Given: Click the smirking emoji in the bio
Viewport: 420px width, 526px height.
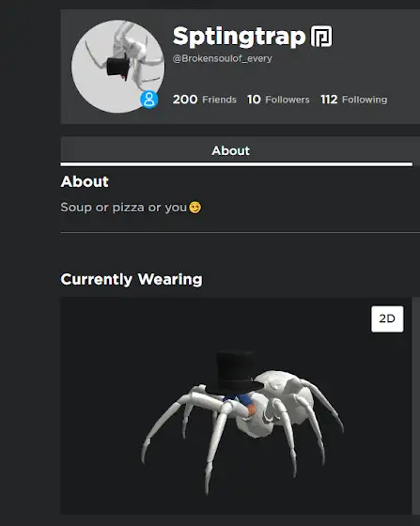Looking at the screenshot, I should coord(195,208).
